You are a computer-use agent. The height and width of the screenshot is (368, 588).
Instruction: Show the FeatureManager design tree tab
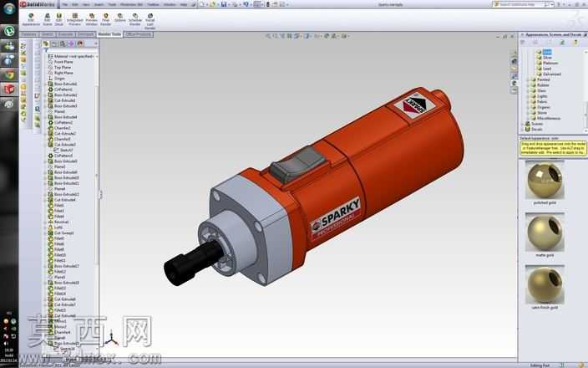(x=46, y=44)
